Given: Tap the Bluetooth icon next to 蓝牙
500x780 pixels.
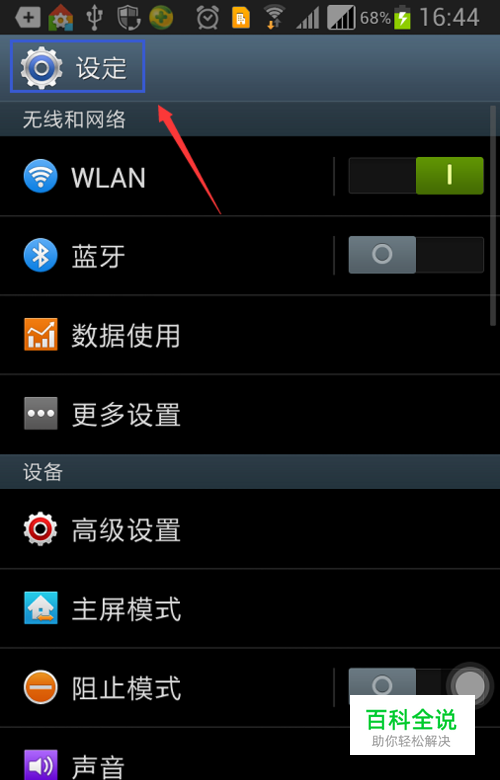Looking at the screenshot, I should (x=40, y=255).
